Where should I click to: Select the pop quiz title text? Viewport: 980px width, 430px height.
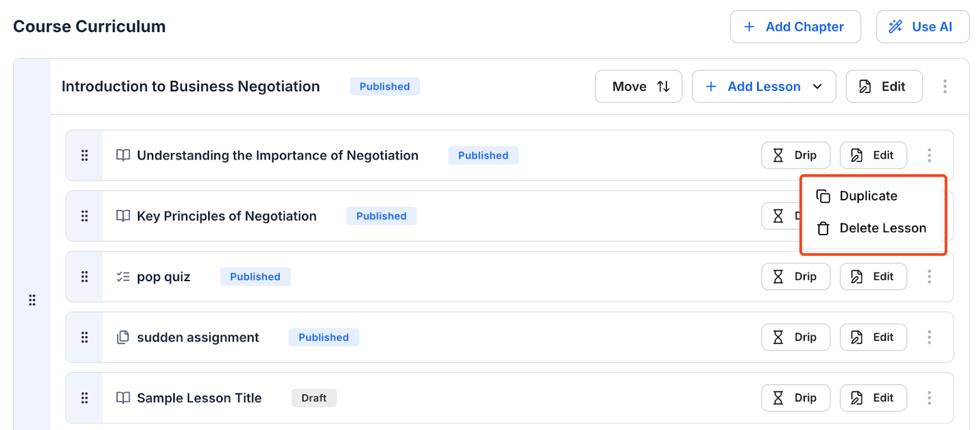tap(164, 277)
